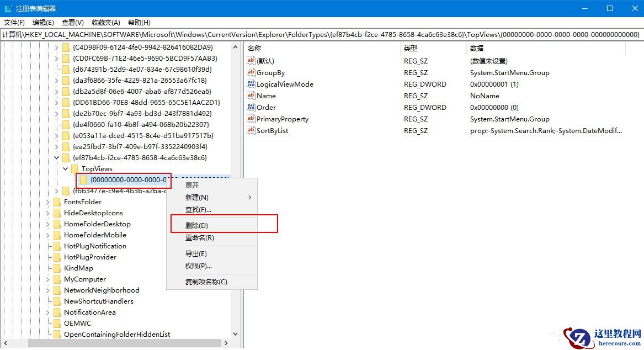Collapse the {ef87b4cb-f2ce-4785-8658-4ca6c63e38c6} key
The image size is (644, 350).
[x=57, y=157]
